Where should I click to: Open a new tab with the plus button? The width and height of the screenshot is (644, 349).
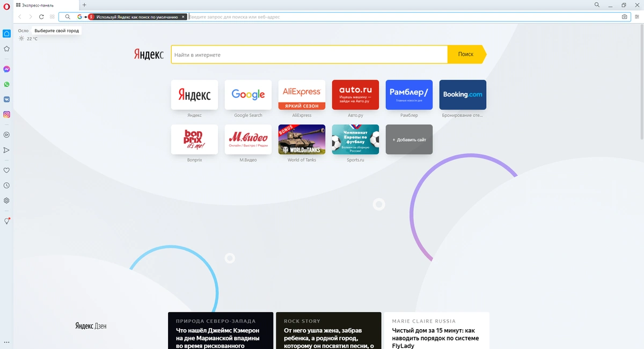tap(84, 5)
